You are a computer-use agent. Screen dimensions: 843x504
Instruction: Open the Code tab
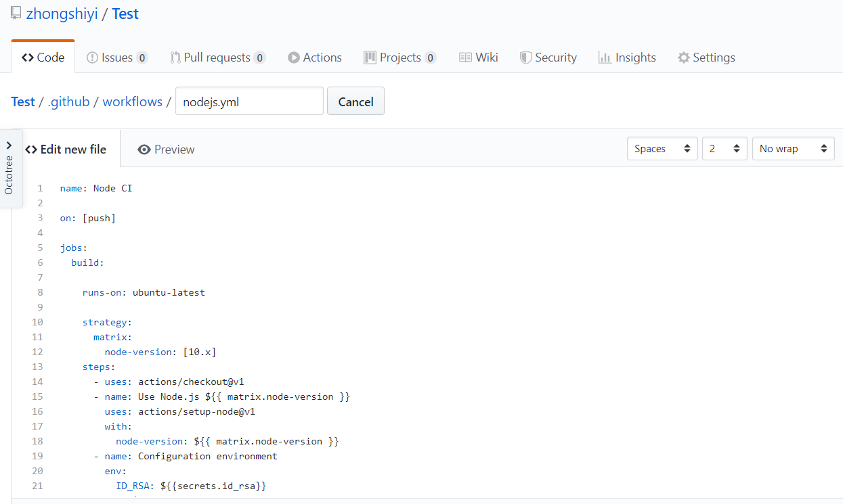[43, 58]
